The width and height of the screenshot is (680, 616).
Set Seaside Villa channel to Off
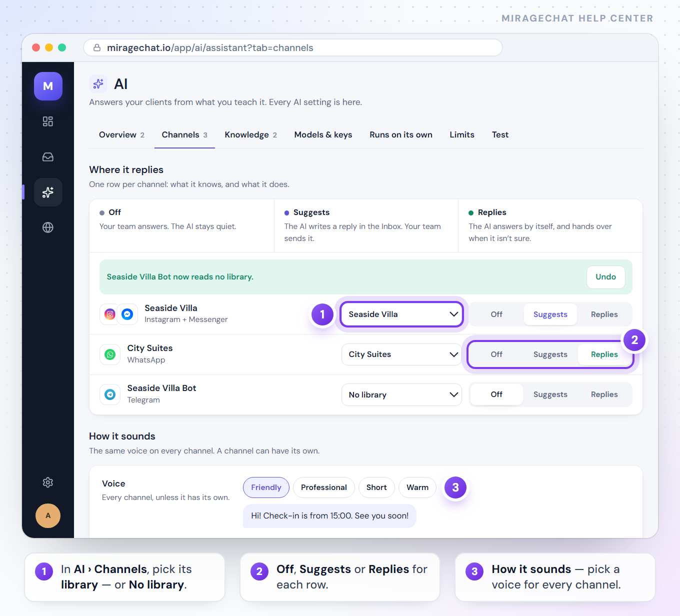[x=496, y=314]
